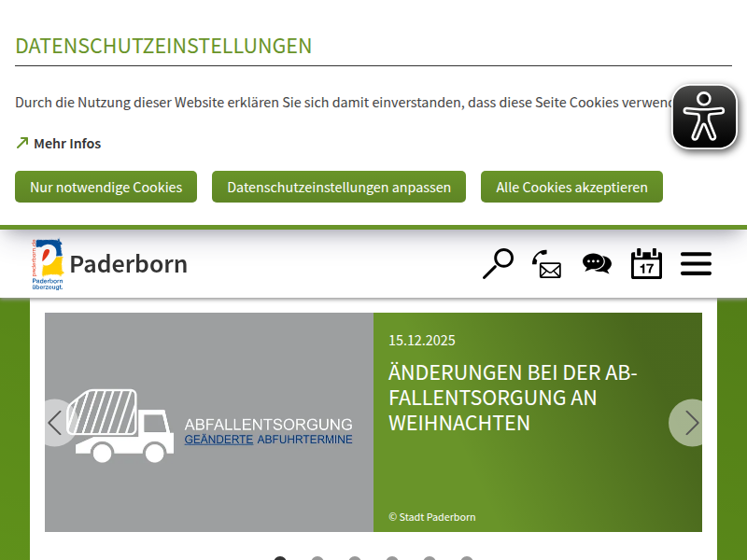Select the second carousel dot indicator
747x560 pixels.
317,558
